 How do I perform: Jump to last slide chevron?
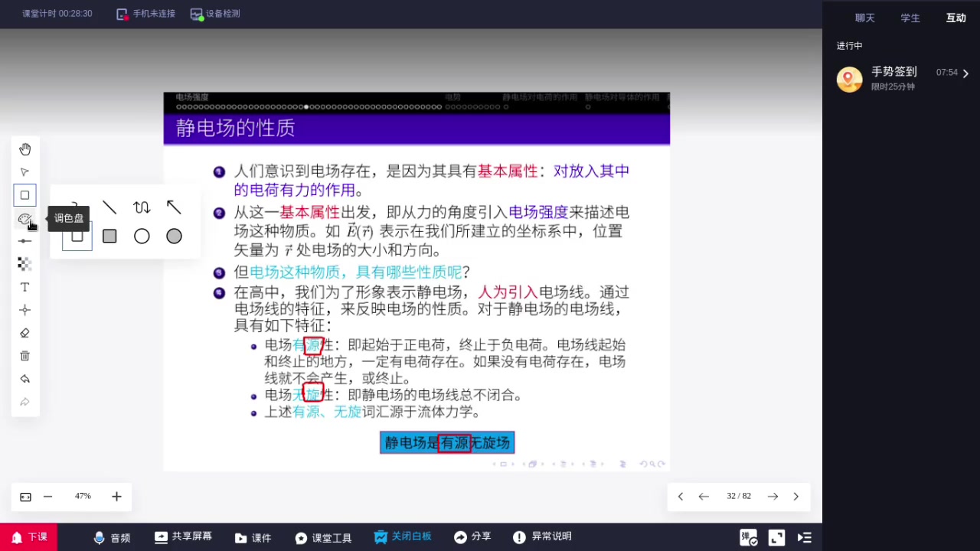795,497
